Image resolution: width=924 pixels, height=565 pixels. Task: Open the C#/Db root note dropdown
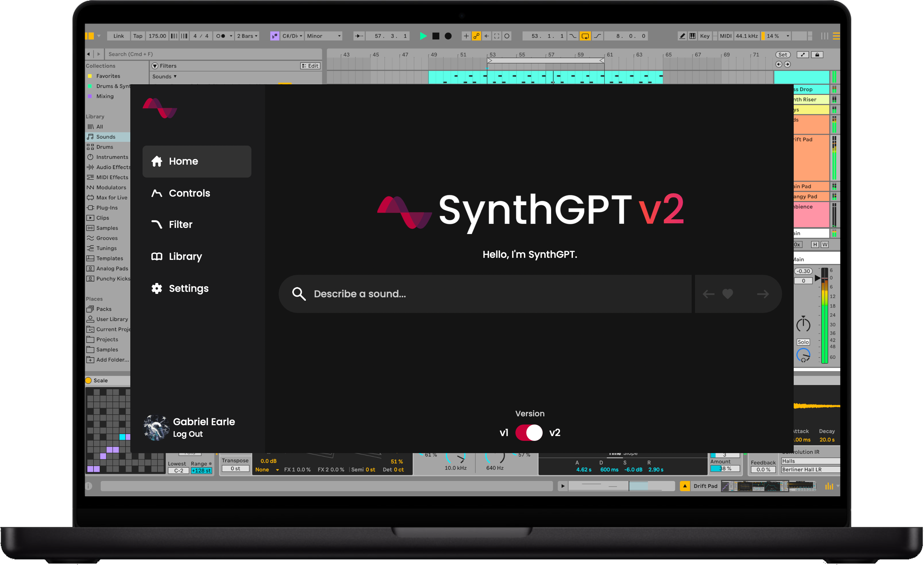(x=292, y=36)
